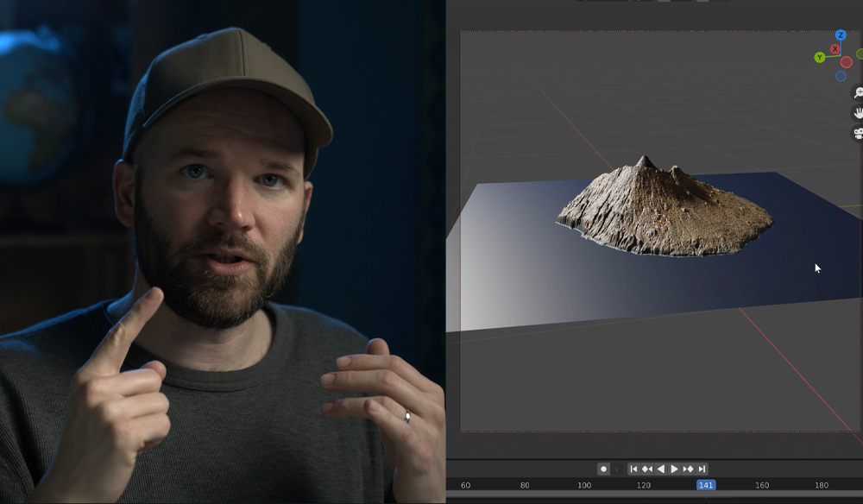Jump to the animation start frame

pyautogui.click(x=633, y=469)
